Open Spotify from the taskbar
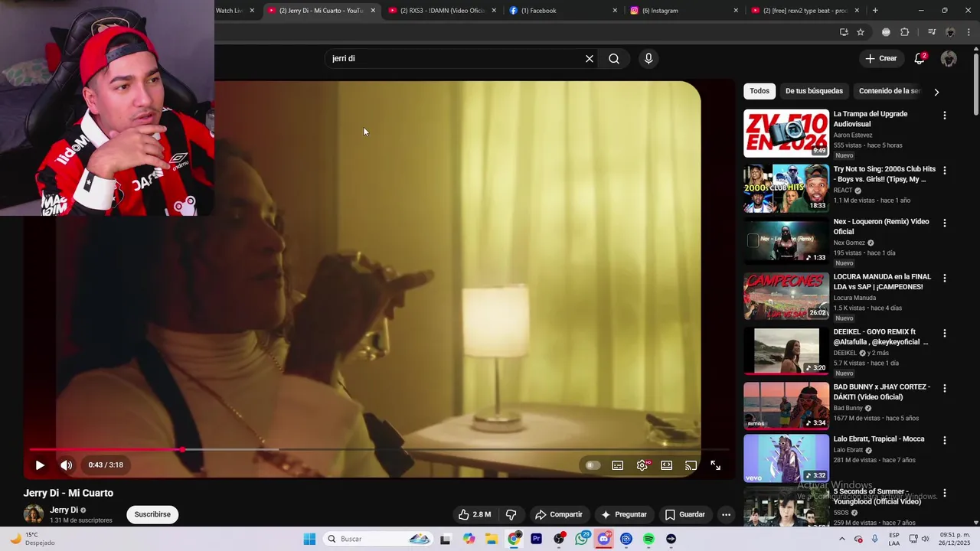Image resolution: width=980 pixels, height=551 pixels. [x=648, y=539]
